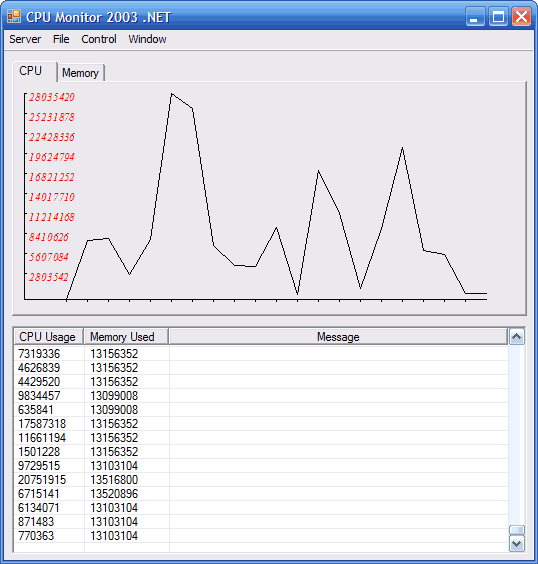This screenshot has height=564, width=538.
Task: Click the memory value 13516800
Action: coord(114,480)
